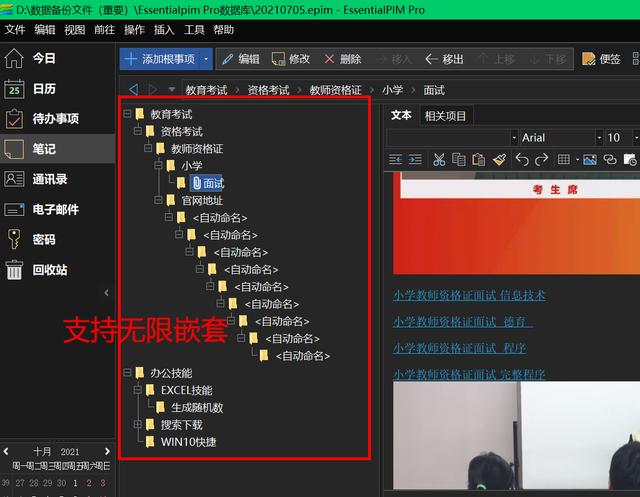The height and width of the screenshot is (497, 640).
Task: Click the Add root item (添加根事项) button
Action: coord(160,59)
